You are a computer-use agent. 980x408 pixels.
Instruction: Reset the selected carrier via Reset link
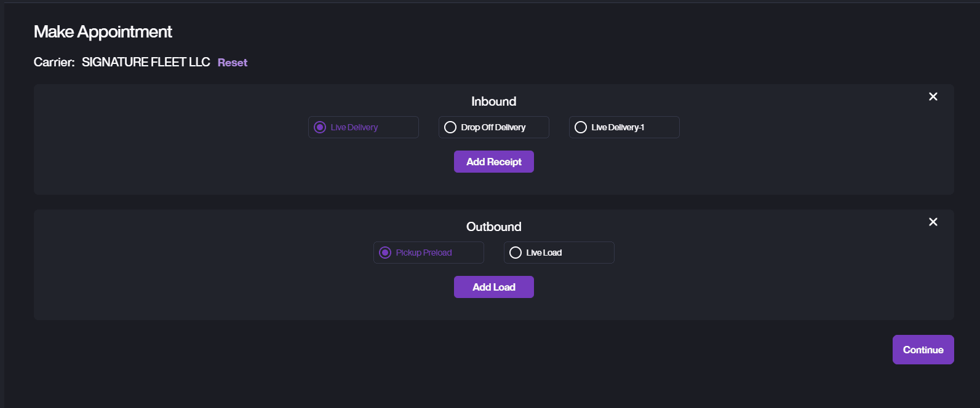tap(232, 63)
